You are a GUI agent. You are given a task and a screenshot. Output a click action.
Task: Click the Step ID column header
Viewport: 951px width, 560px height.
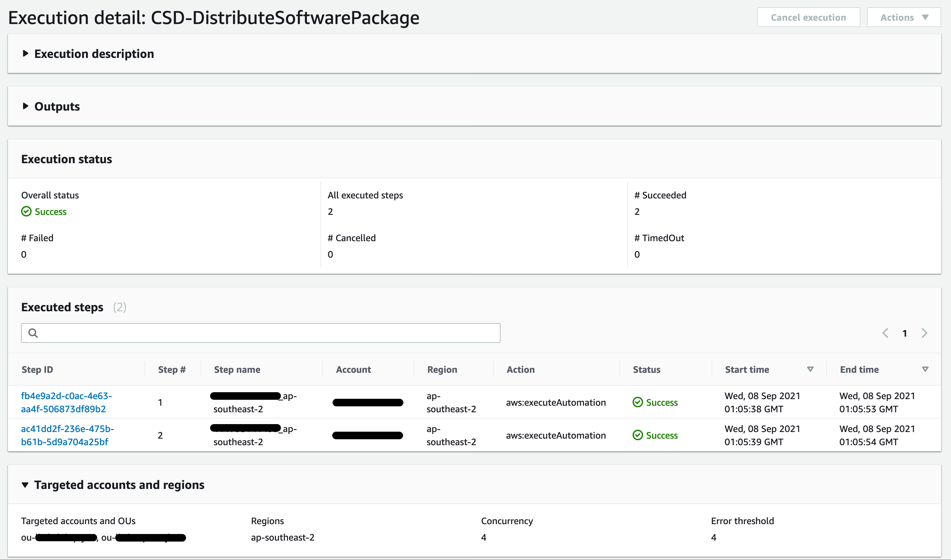(37, 369)
